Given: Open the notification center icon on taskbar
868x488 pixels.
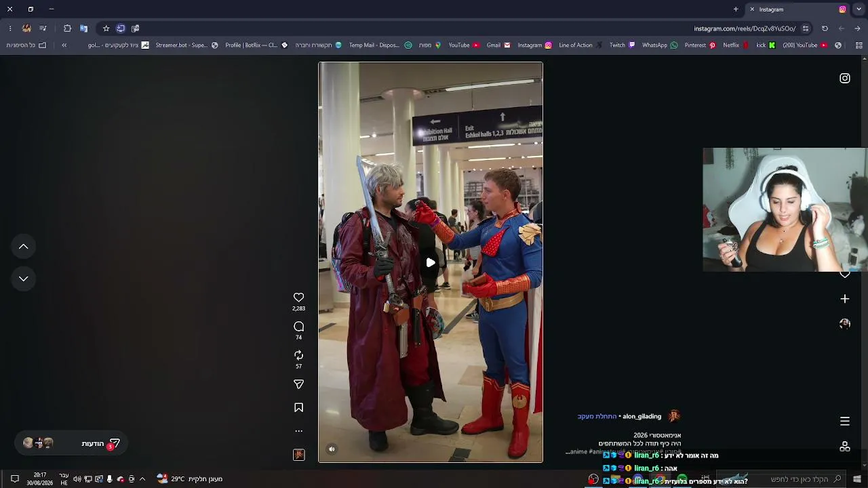Looking at the screenshot, I should [x=14, y=479].
